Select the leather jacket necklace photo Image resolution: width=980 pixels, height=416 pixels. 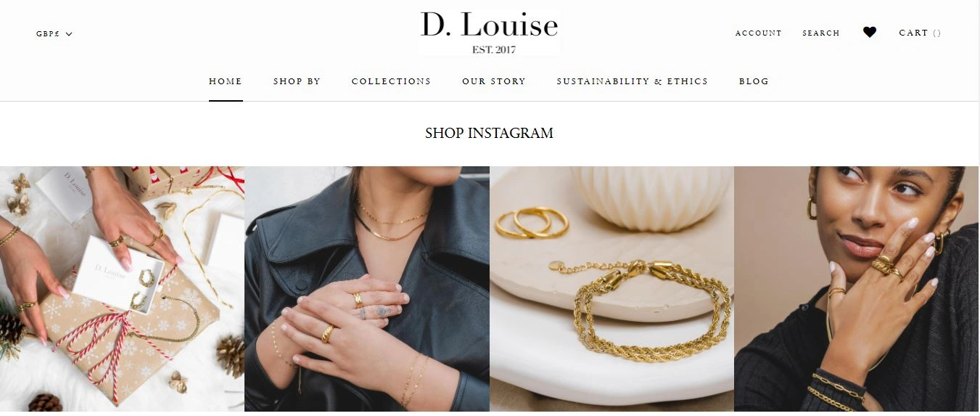click(x=367, y=289)
